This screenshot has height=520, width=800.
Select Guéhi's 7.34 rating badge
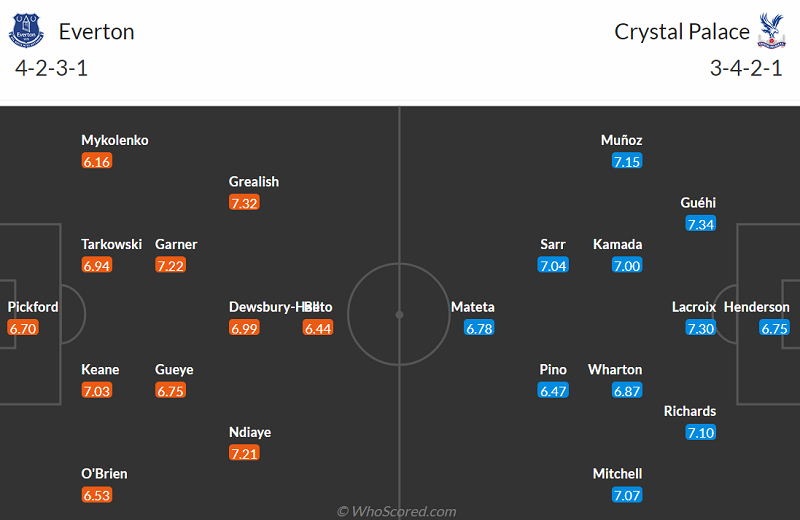[x=701, y=224]
